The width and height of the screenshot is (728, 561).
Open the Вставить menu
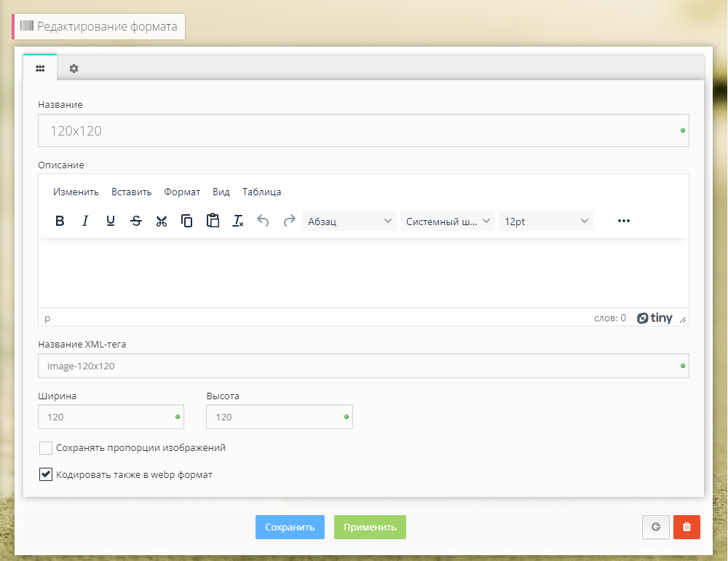point(131,192)
